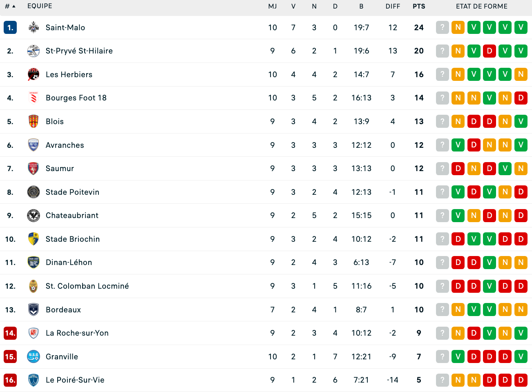Click the Les Herbiers club logo
The image size is (532, 392).
34,74
